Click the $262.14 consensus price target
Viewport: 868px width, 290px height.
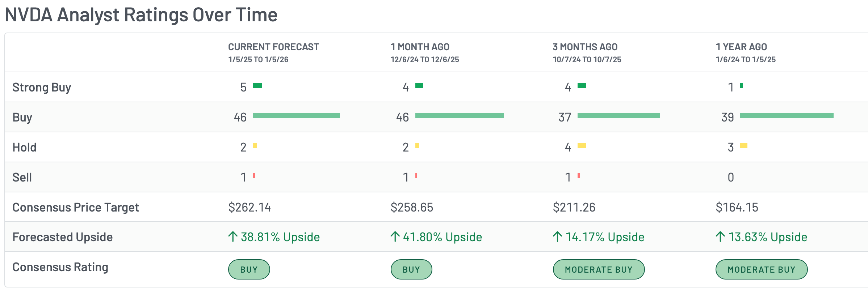click(x=250, y=207)
